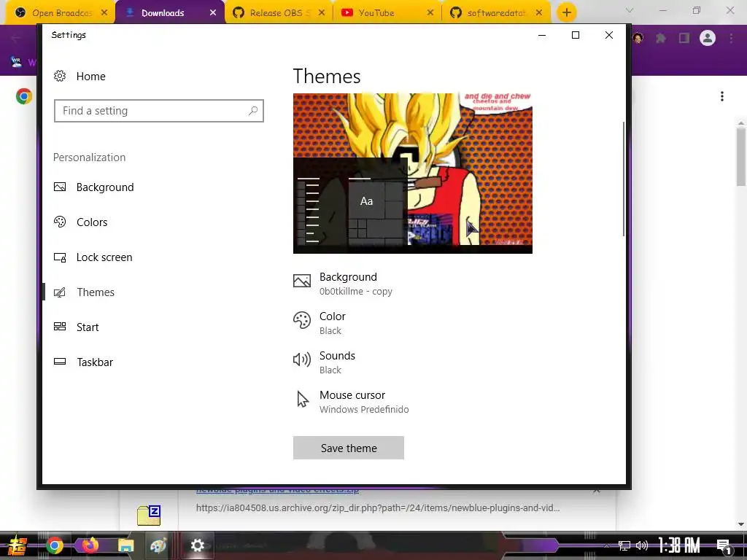Click the WR bookmark icon in Chrome
747x560 pixels.
click(x=16, y=62)
